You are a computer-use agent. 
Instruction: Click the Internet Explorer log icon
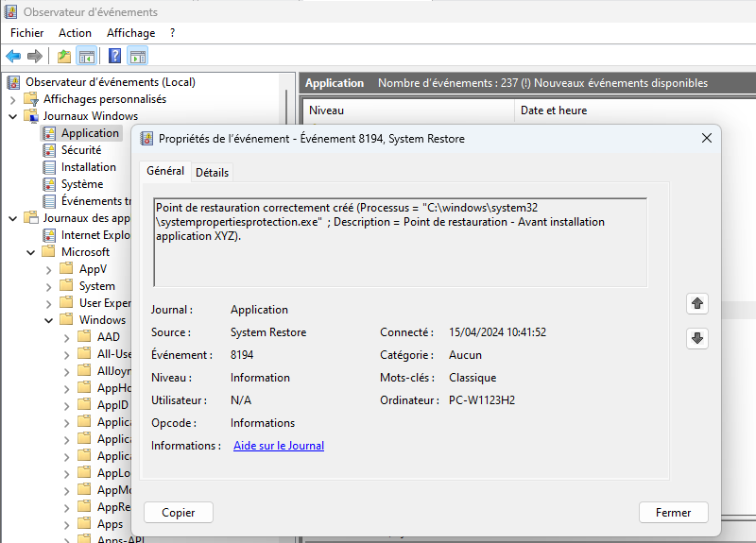point(49,235)
